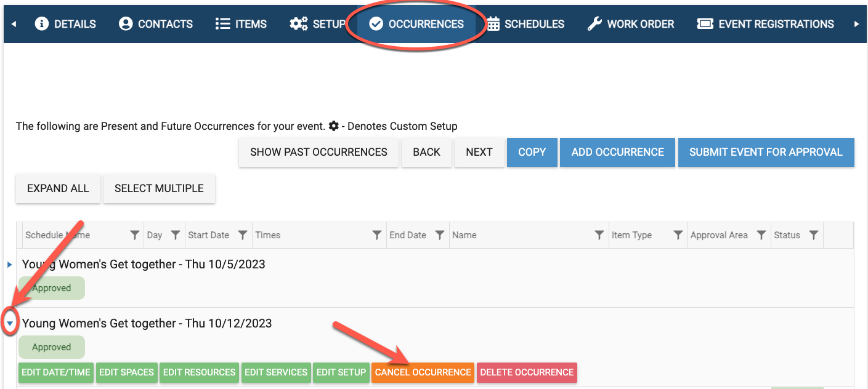Click the Start Date column filter icon

pyautogui.click(x=243, y=235)
